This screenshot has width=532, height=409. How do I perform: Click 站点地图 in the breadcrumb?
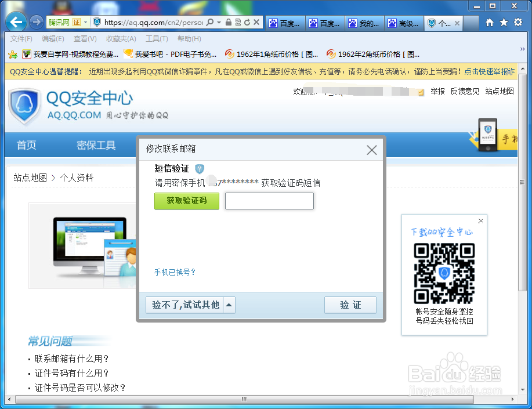[30, 178]
